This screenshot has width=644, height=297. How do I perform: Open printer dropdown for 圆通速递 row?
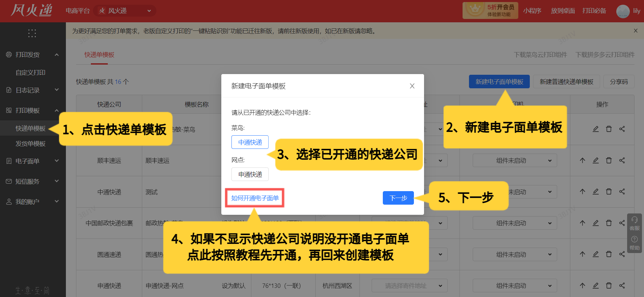click(515, 254)
